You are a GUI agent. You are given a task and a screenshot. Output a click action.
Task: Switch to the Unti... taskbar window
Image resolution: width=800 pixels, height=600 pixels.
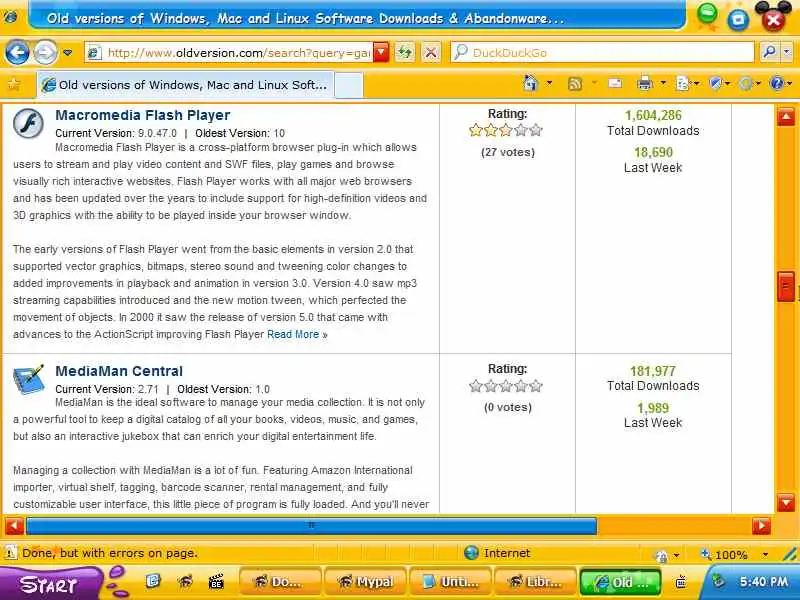451,582
